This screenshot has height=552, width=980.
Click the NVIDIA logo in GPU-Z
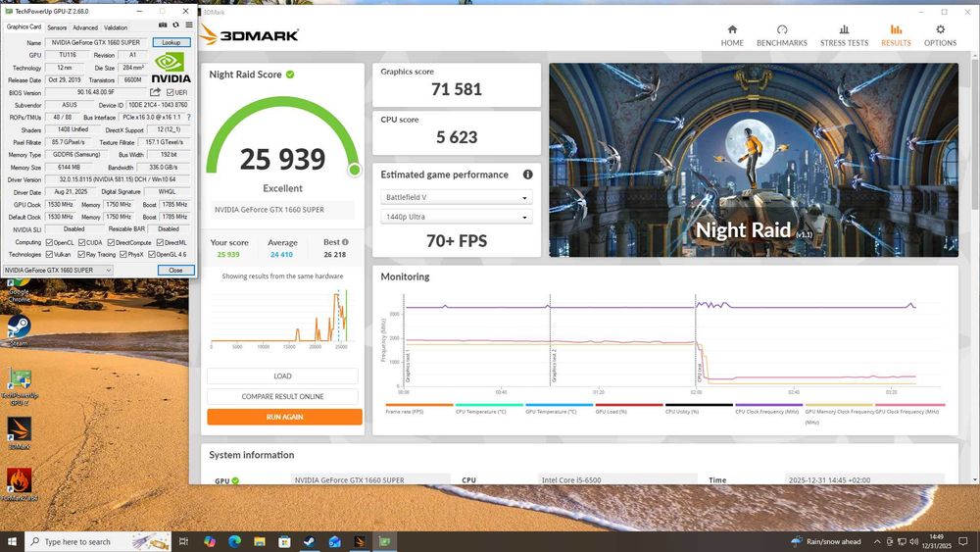(171, 68)
